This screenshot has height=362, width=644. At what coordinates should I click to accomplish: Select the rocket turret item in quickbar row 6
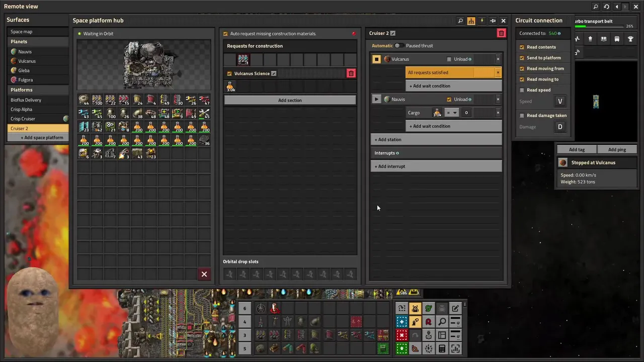(274, 308)
